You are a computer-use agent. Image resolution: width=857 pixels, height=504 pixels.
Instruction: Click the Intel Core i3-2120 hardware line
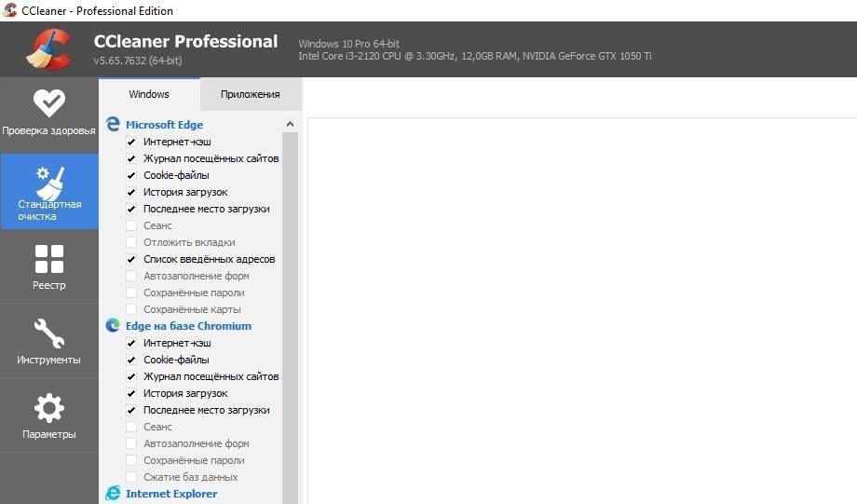pyautogui.click(x=475, y=56)
